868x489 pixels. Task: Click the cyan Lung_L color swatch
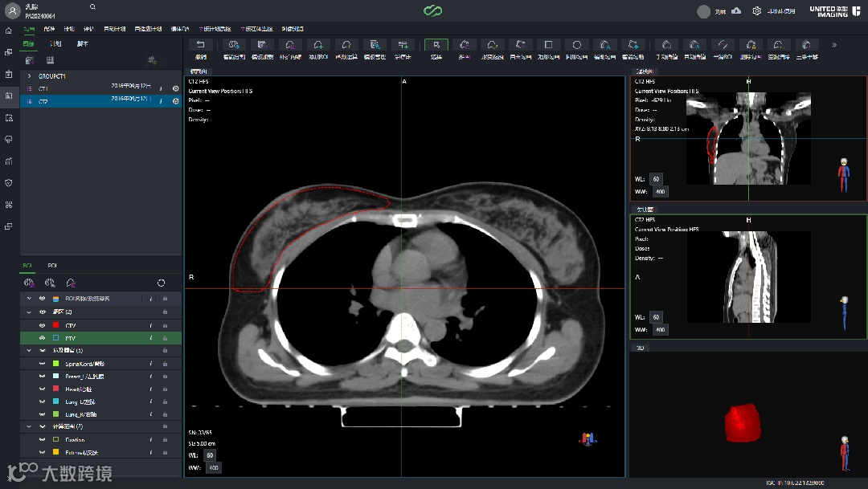[56, 401]
